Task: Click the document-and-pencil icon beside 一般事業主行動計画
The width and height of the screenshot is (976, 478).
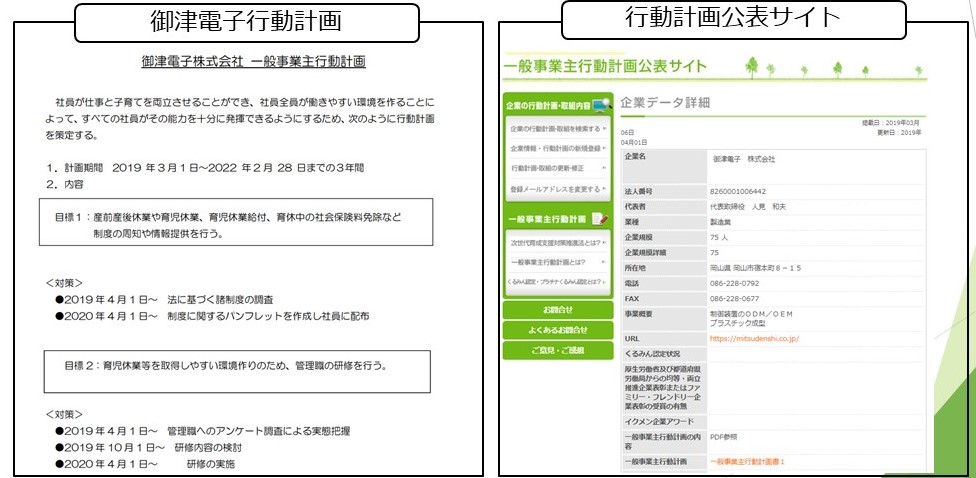Action: (599, 219)
